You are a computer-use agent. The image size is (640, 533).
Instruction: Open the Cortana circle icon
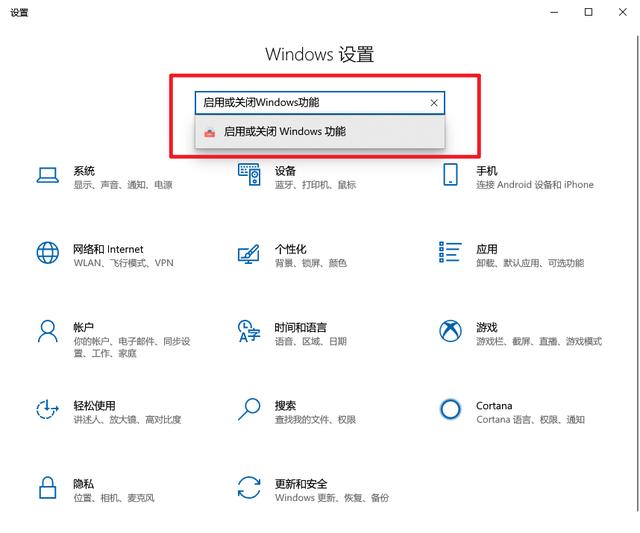click(x=450, y=409)
